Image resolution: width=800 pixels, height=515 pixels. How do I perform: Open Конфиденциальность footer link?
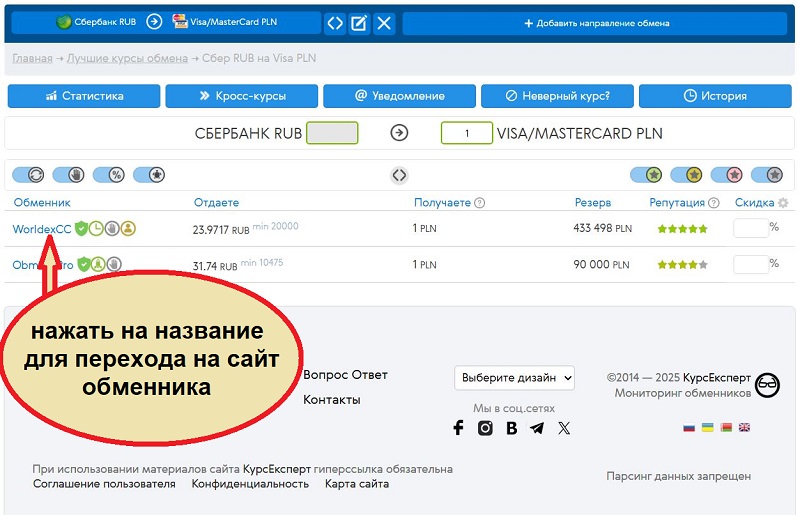(250, 484)
